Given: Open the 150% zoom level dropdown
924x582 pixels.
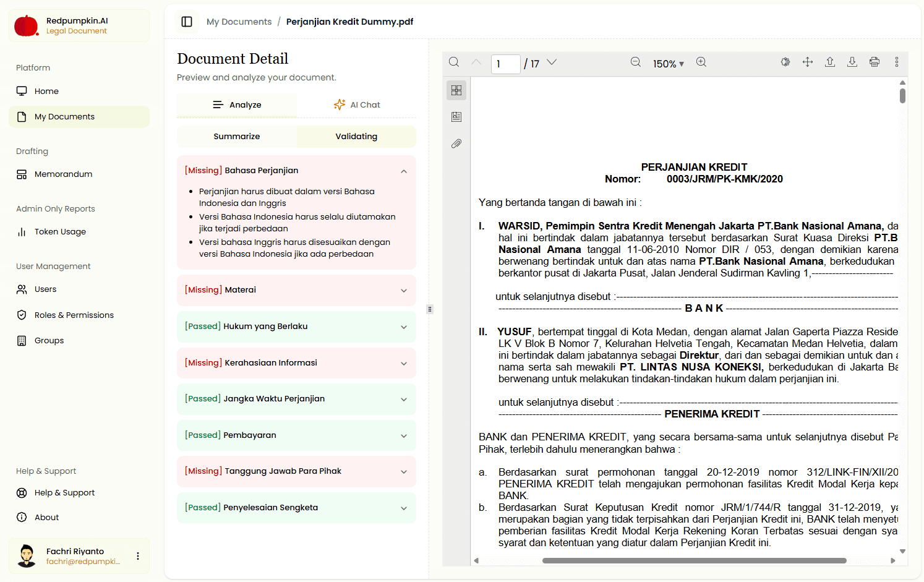Looking at the screenshot, I should coord(669,62).
